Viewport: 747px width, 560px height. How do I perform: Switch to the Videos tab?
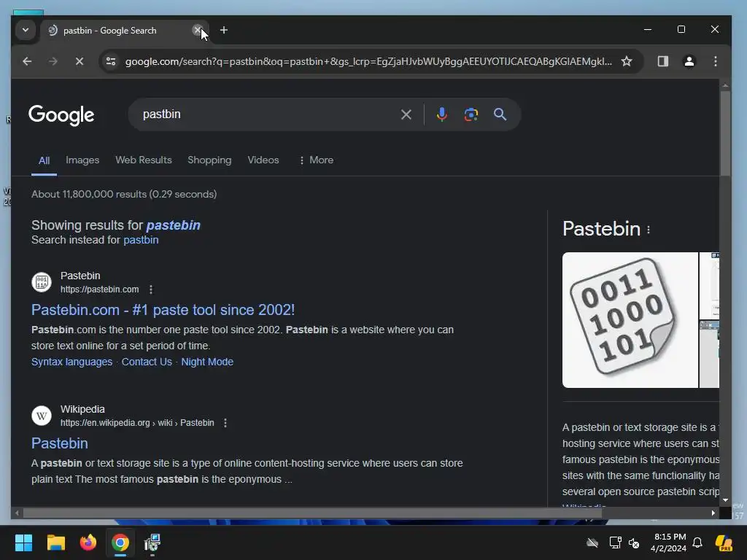(263, 160)
